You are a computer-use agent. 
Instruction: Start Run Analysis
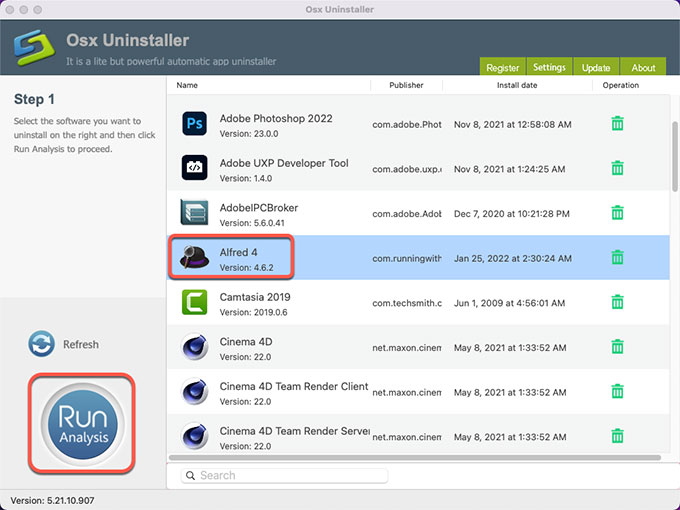point(82,424)
